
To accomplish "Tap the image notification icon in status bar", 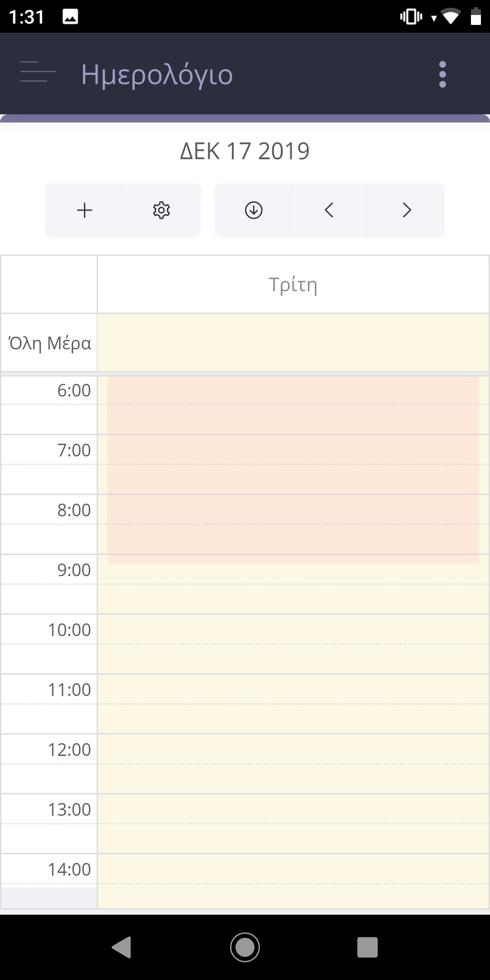I will [x=70, y=17].
